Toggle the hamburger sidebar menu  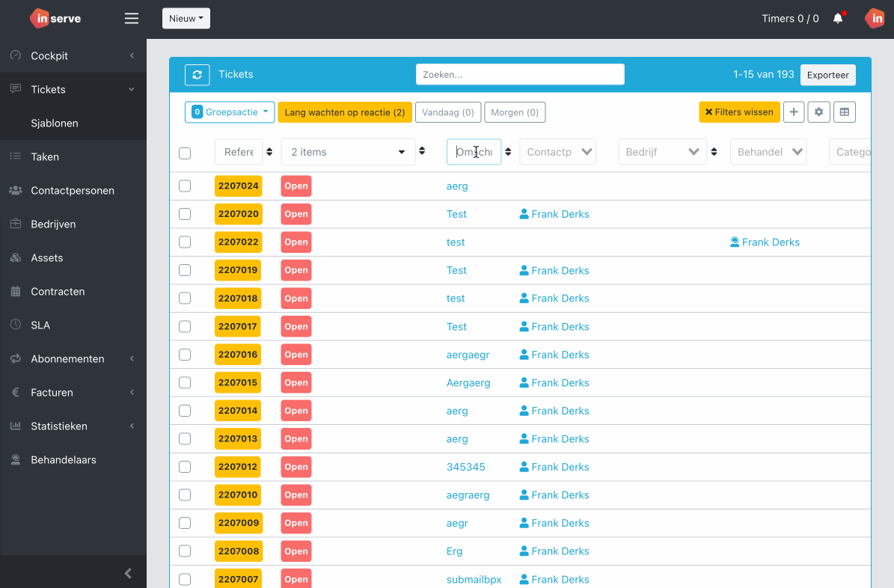tap(132, 18)
